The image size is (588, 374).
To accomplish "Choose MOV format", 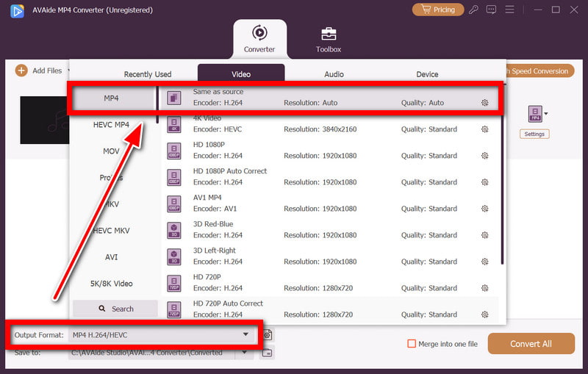I will click(112, 151).
